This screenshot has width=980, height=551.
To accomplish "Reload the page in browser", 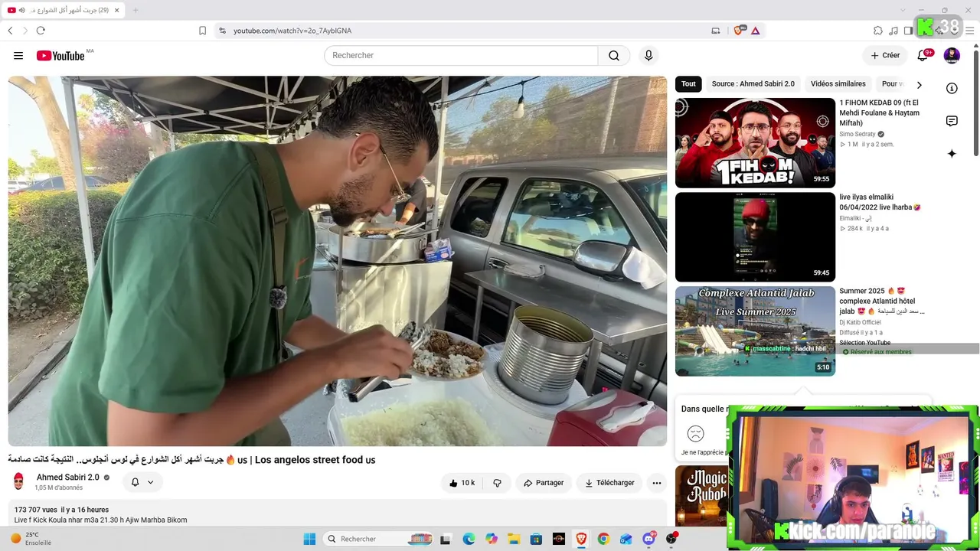I will click(x=41, y=31).
